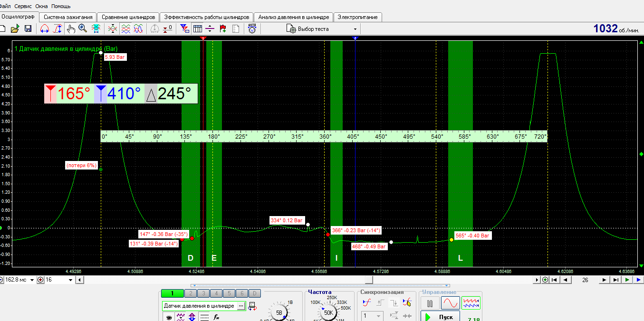Go to the first frame button
This screenshot has width=644, height=321.
click(554, 280)
